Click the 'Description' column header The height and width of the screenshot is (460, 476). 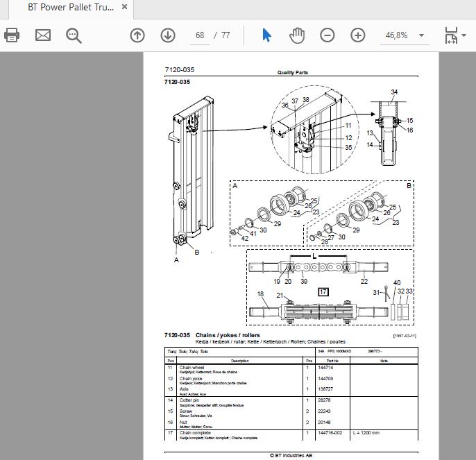(240, 361)
